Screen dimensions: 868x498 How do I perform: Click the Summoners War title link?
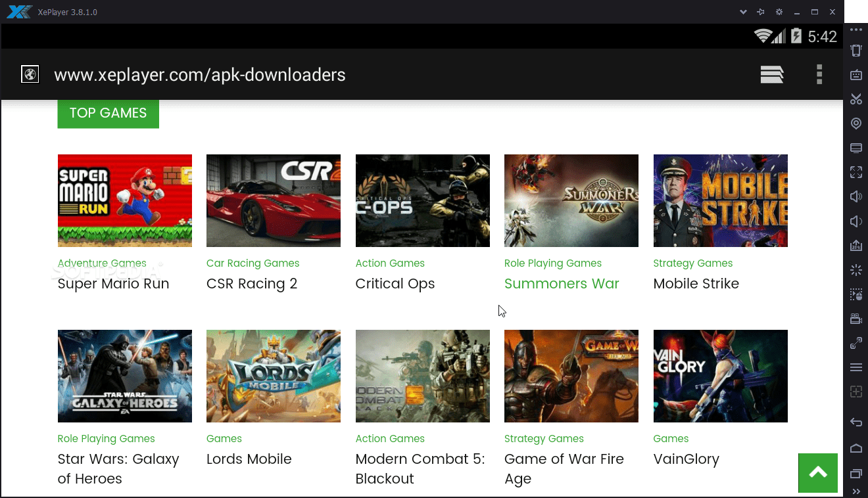click(x=562, y=284)
